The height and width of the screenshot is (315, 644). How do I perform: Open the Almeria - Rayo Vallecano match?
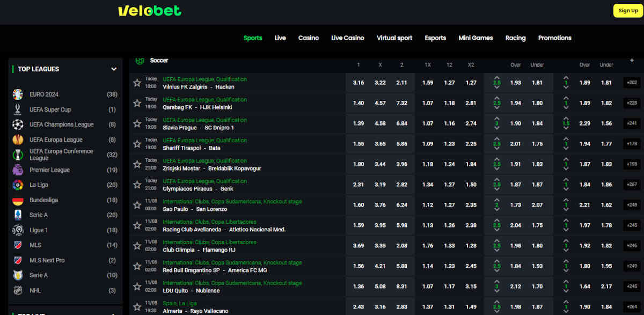[195, 311]
